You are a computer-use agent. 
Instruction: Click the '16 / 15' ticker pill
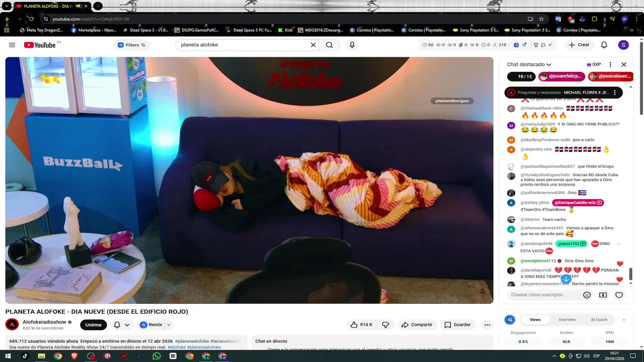tap(521, 76)
